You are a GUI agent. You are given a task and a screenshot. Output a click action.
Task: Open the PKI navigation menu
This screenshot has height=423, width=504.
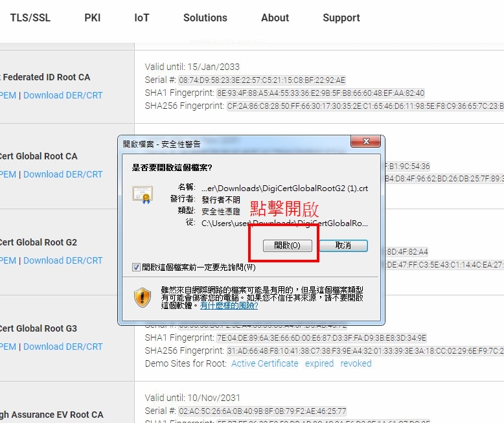tap(92, 17)
